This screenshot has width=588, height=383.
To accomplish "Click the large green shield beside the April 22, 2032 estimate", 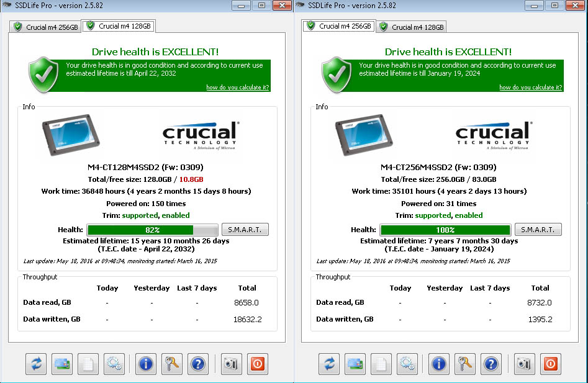I will click(43, 74).
